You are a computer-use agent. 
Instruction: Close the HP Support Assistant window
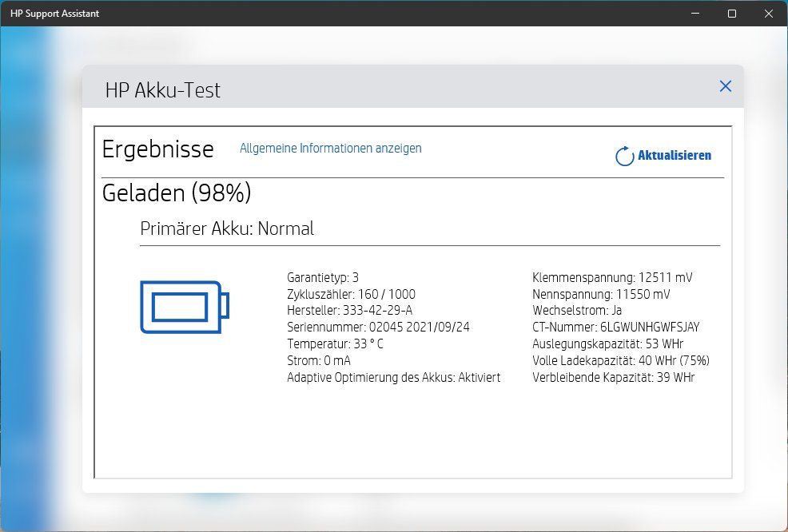[769, 14]
